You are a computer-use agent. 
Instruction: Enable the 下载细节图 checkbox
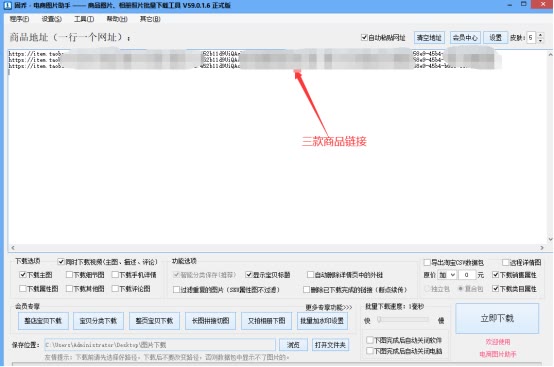click(69, 274)
